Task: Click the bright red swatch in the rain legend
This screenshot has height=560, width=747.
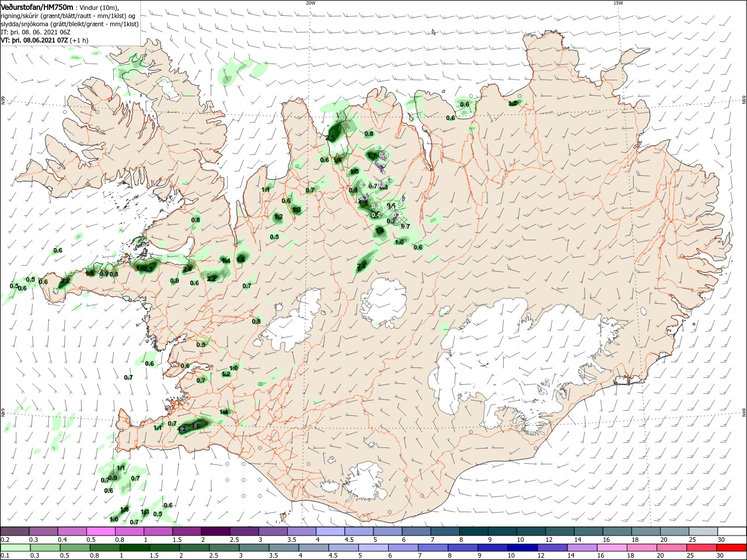Action: (x=732, y=548)
